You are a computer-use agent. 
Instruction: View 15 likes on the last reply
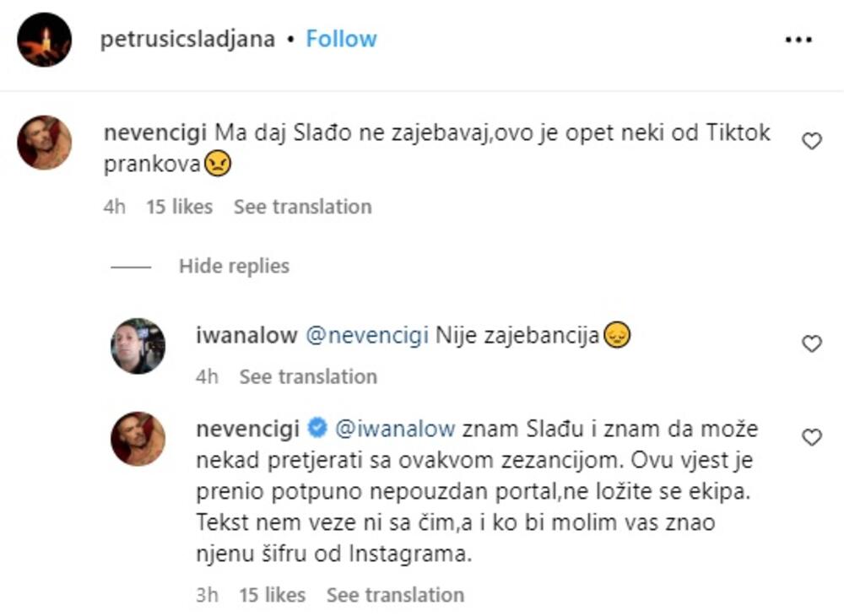(273, 595)
